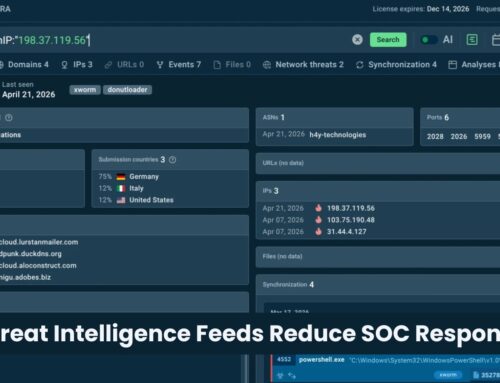Click the Files (no data) panel
The height and width of the screenshot is (383, 500).
tap(378, 257)
